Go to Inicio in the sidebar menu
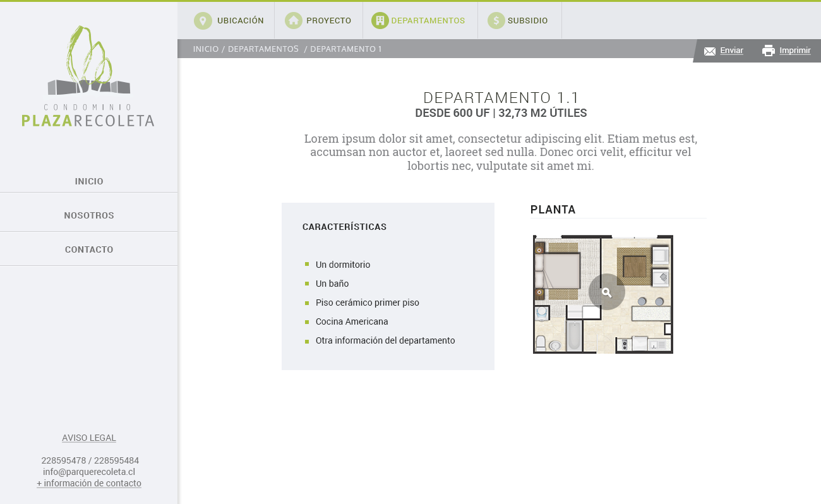Viewport: 821px width, 504px height. point(89,181)
